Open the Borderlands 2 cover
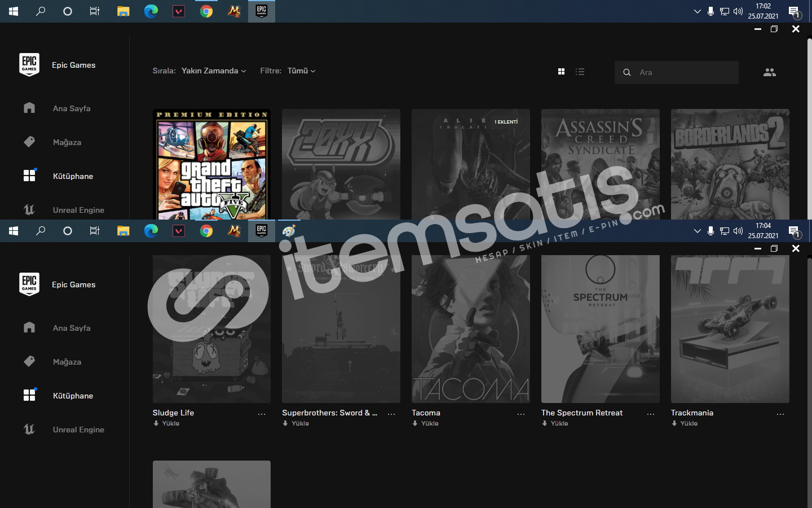Image resolution: width=812 pixels, height=508 pixels. 730,164
